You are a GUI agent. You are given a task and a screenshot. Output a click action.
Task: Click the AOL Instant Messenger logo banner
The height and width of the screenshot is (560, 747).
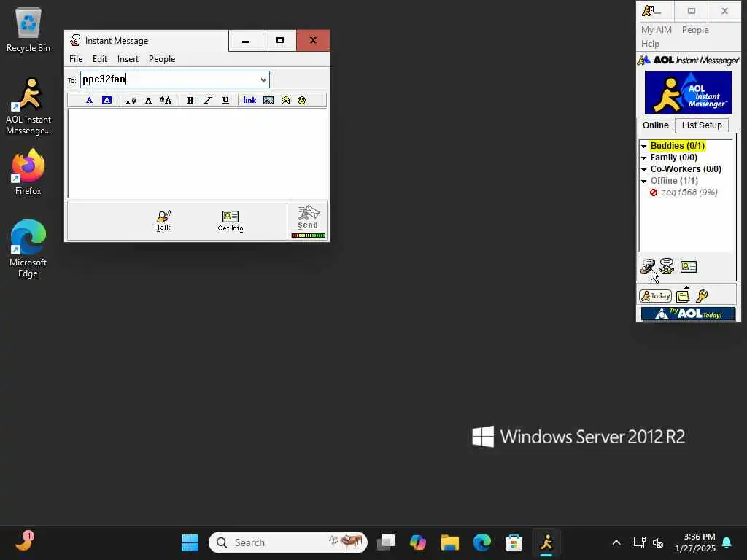click(x=689, y=93)
